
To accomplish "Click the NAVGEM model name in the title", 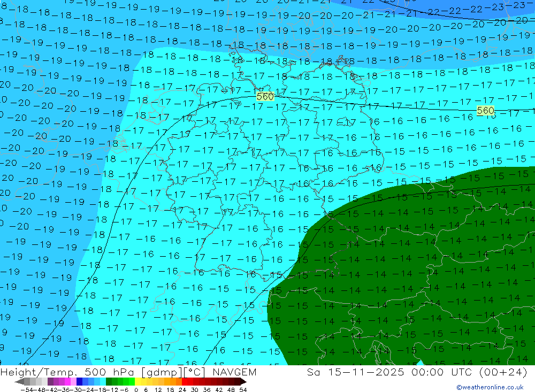I will pos(234,372).
